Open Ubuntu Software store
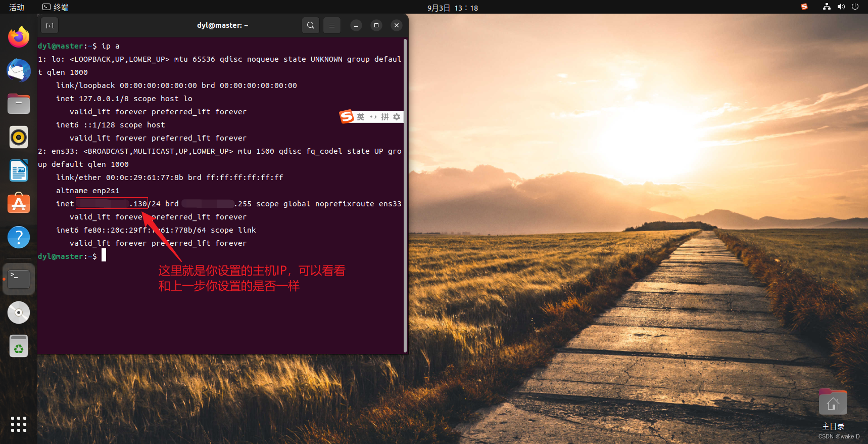This screenshot has width=868, height=444. 19,204
